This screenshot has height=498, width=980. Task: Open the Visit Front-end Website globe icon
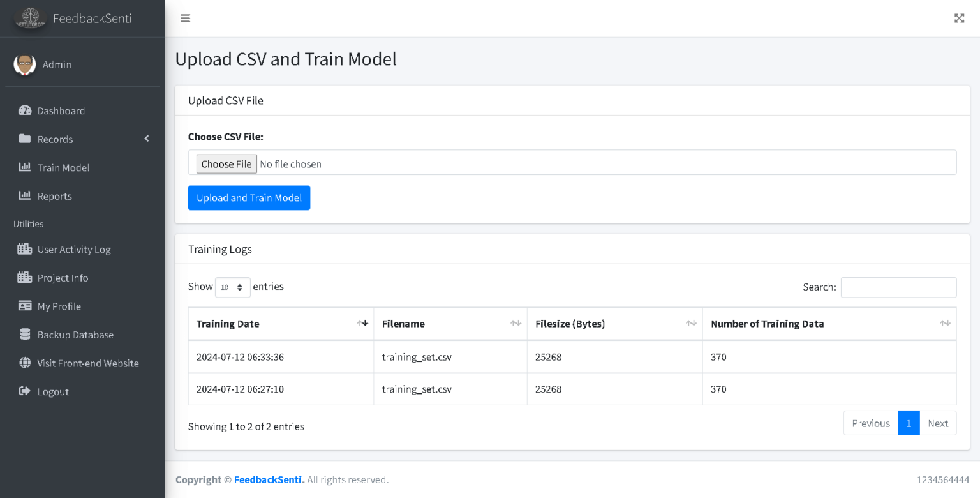24,363
